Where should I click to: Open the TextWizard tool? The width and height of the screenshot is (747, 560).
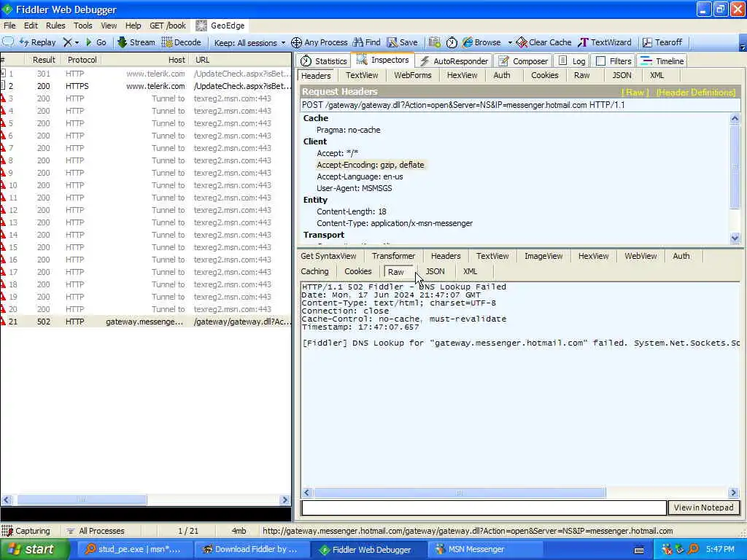coord(605,42)
